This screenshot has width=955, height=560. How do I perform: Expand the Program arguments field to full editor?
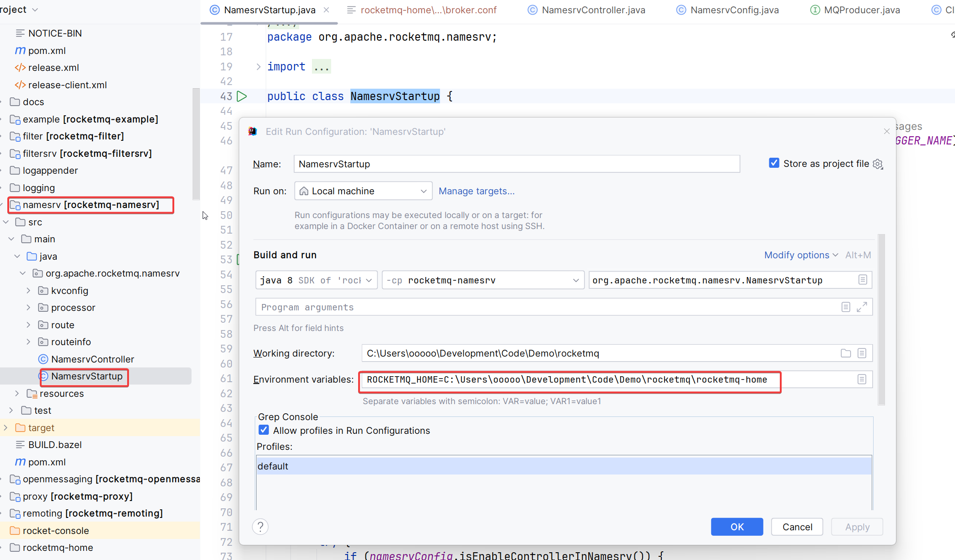click(x=862, y=307)
